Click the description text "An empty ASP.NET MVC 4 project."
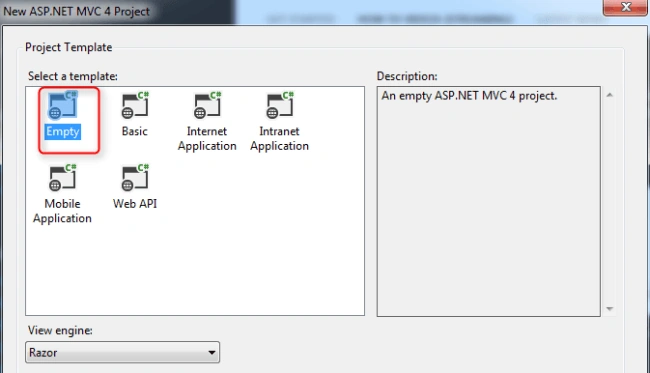 [x=469, y=96]
